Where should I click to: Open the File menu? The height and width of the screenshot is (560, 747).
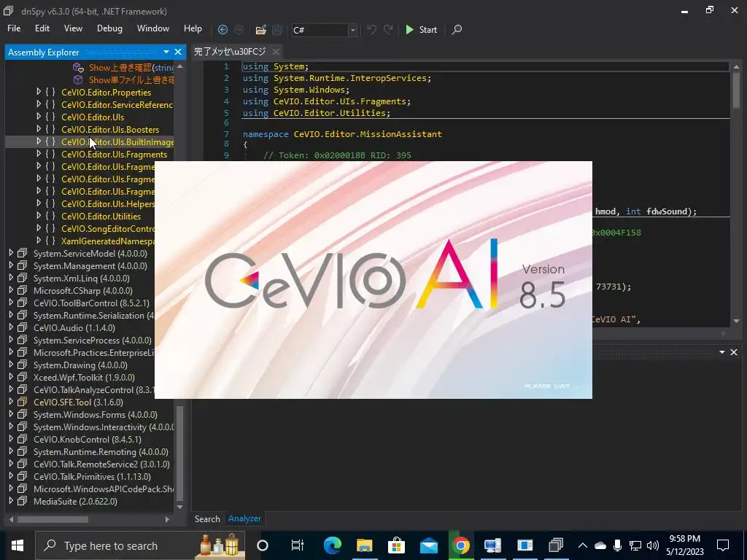14,28
